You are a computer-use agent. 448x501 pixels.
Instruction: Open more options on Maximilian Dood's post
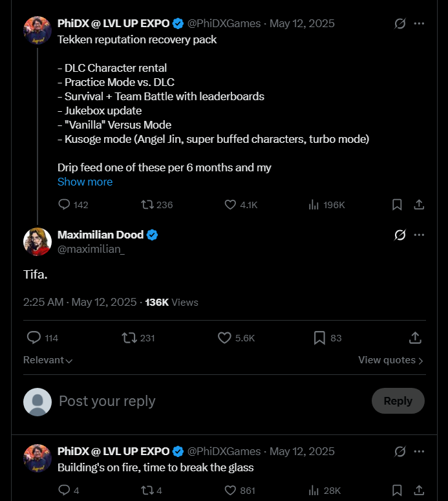(x=419, y=235)
